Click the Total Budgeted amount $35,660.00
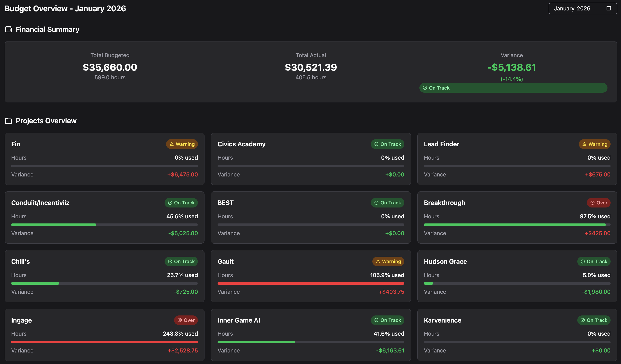Screen dimensions: 621x364 [110, 67]
